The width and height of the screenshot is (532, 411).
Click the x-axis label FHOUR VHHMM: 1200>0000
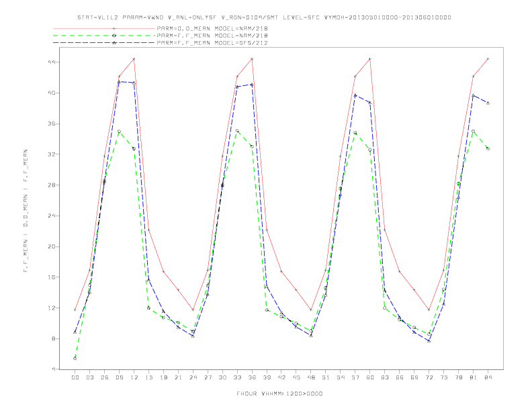(x=279, y=394)
